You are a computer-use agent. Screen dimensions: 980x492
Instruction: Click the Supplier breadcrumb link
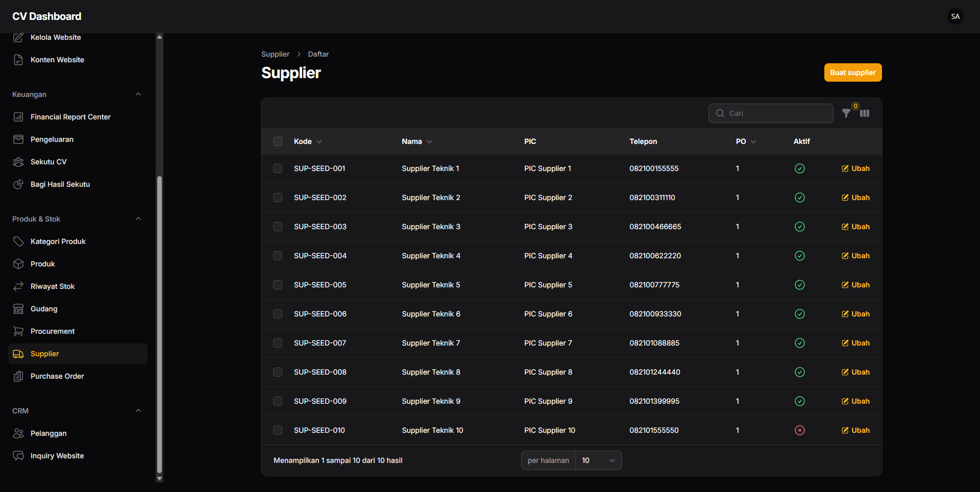[275, 54]
